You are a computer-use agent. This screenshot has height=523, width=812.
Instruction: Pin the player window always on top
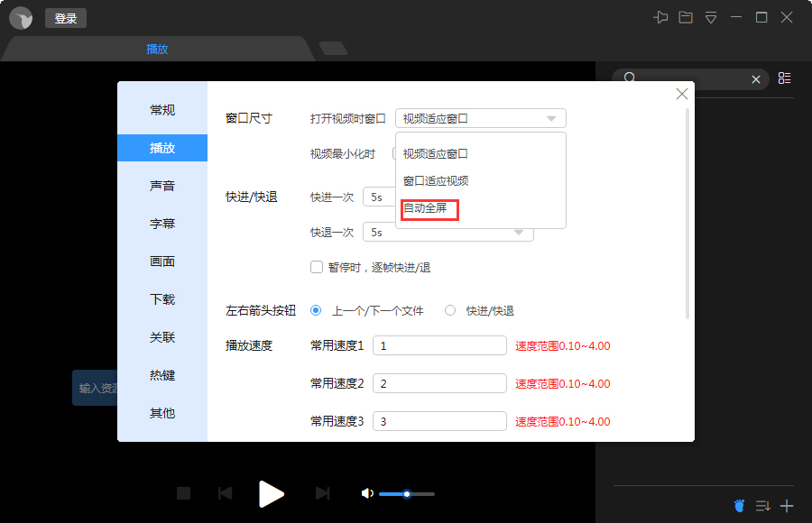click(x=660, y=16)
